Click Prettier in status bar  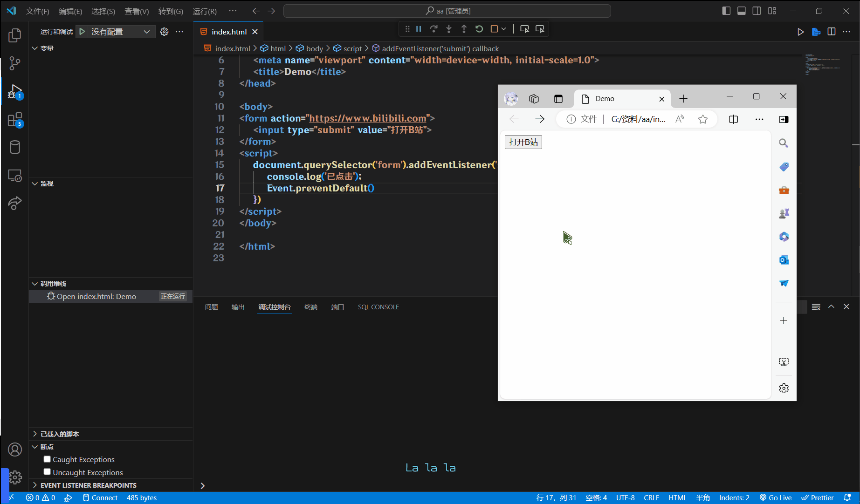click(817, 498)
